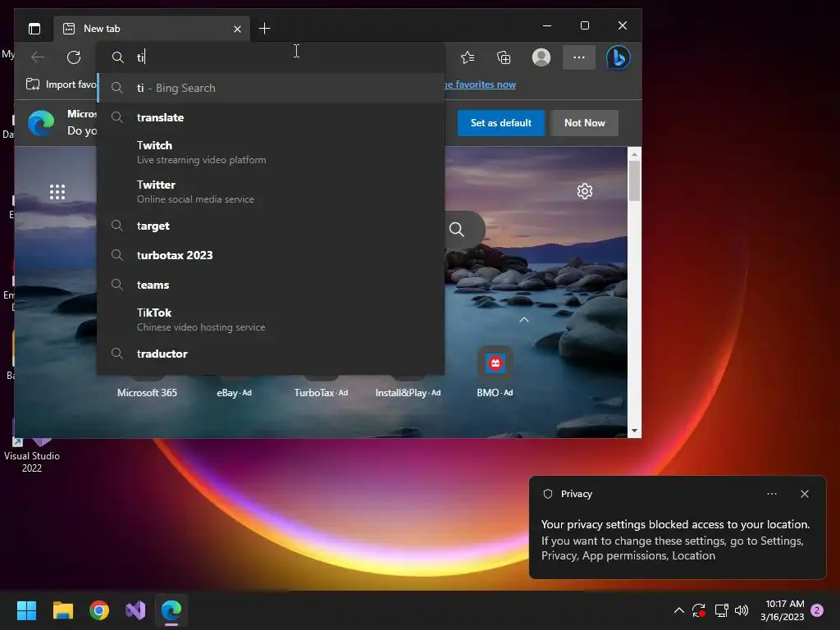Open File Explorer from taskbar
Viewport: 840px width, 630px height.
coord(63,610)
